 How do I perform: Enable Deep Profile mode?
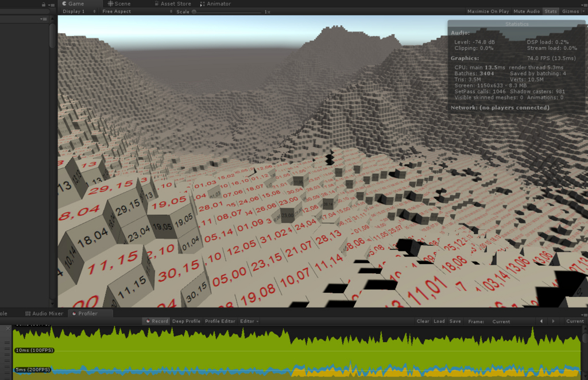click(x=187, y=321)
